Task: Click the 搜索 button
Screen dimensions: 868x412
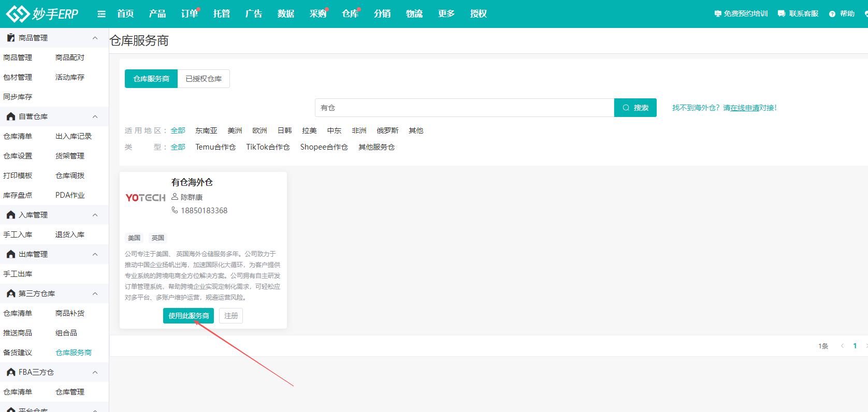Action: coord(635,108)
